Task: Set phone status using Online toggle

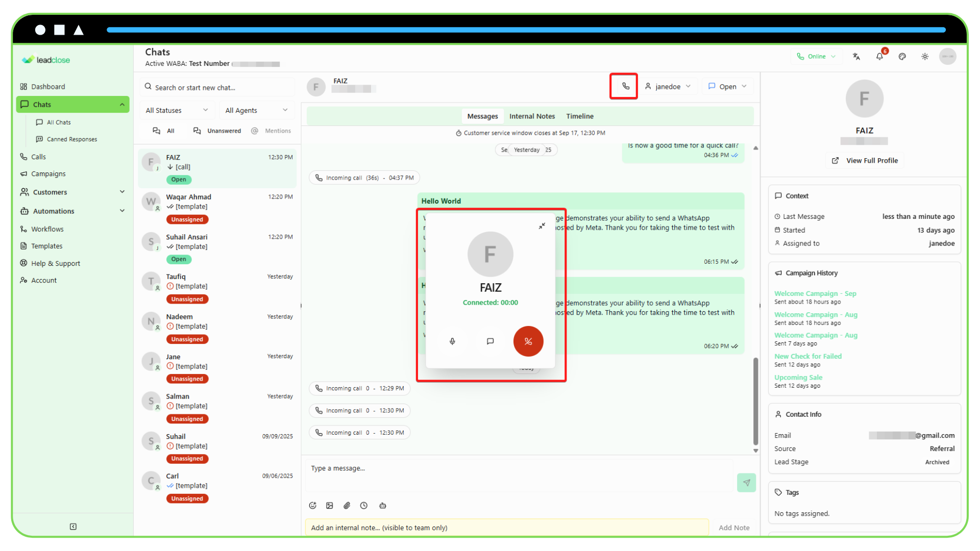Action: click(x=816, y=56)
